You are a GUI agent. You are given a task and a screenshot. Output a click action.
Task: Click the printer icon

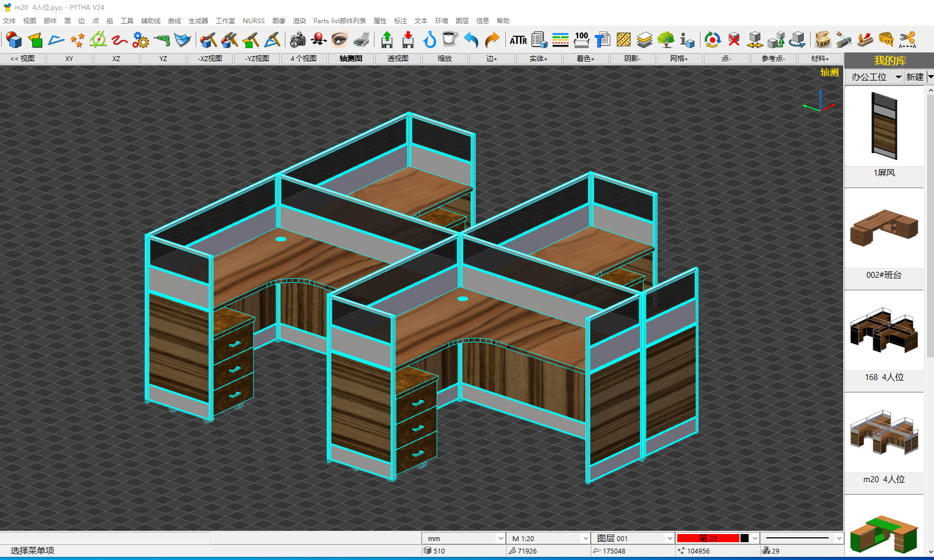pyautogui.click(x=361, y=40)
